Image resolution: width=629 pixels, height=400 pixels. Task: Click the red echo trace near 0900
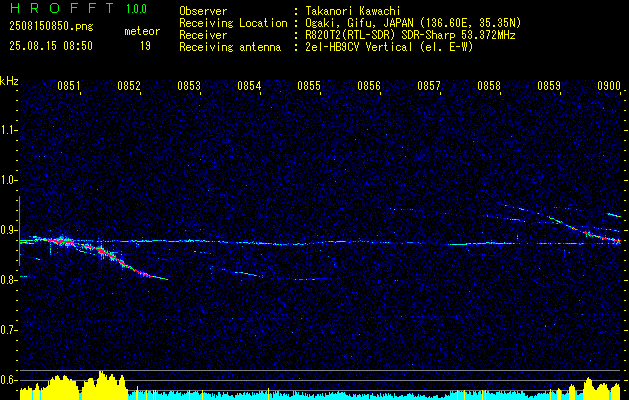tap(602, 237)
